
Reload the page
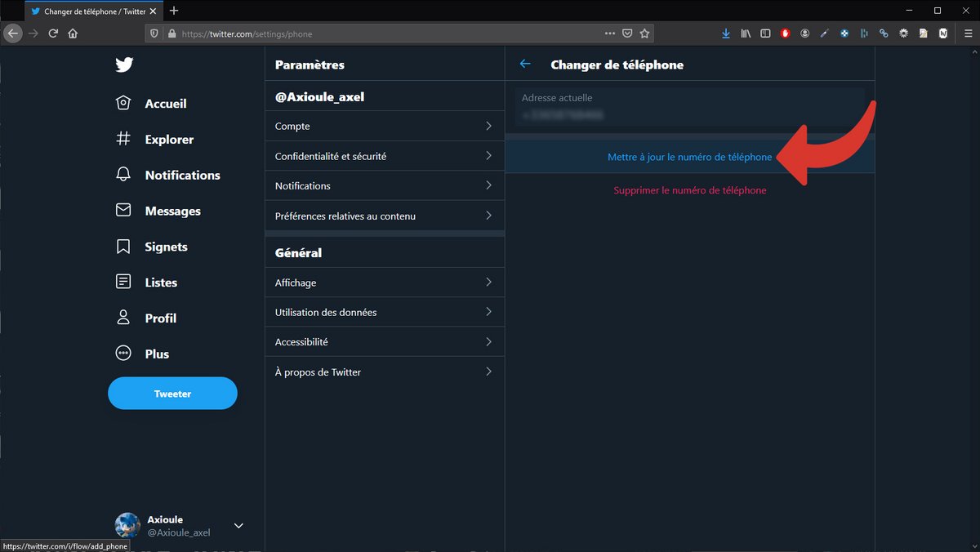click(53, 33)
